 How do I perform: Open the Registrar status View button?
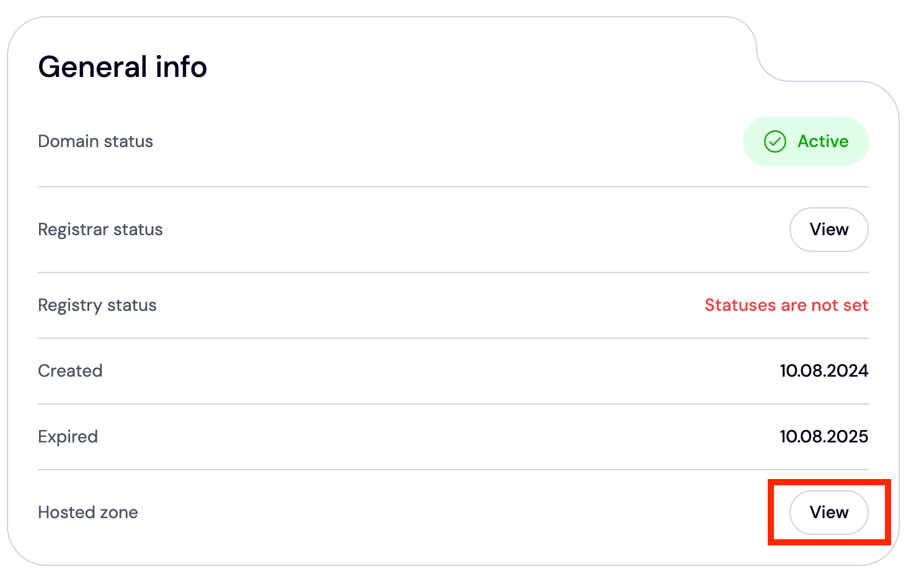pos(828,230)
